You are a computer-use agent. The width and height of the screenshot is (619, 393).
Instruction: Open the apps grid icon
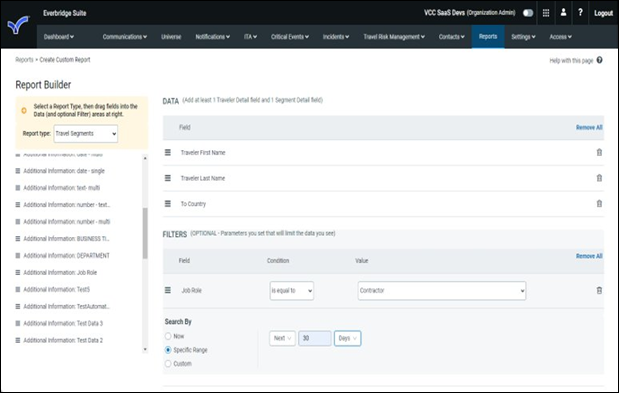(546, 13)
